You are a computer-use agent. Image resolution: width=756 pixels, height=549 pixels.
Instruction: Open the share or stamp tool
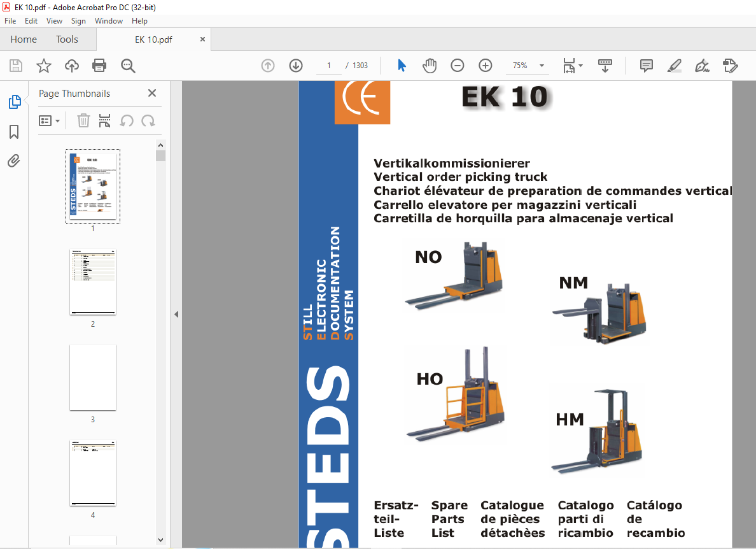coord(731,66)
